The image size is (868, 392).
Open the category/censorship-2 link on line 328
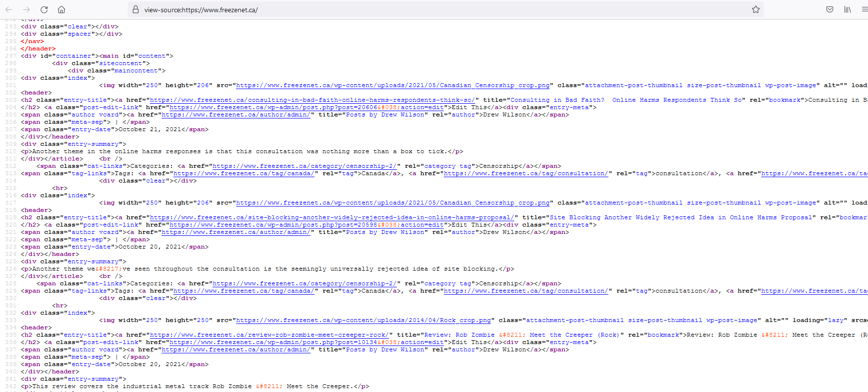[x=305, y=283]
